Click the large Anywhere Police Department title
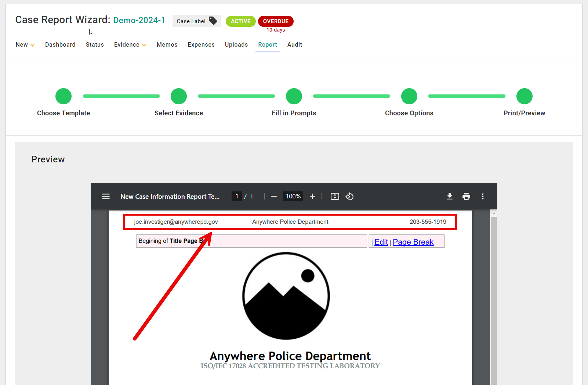 [x=290, y=356]
